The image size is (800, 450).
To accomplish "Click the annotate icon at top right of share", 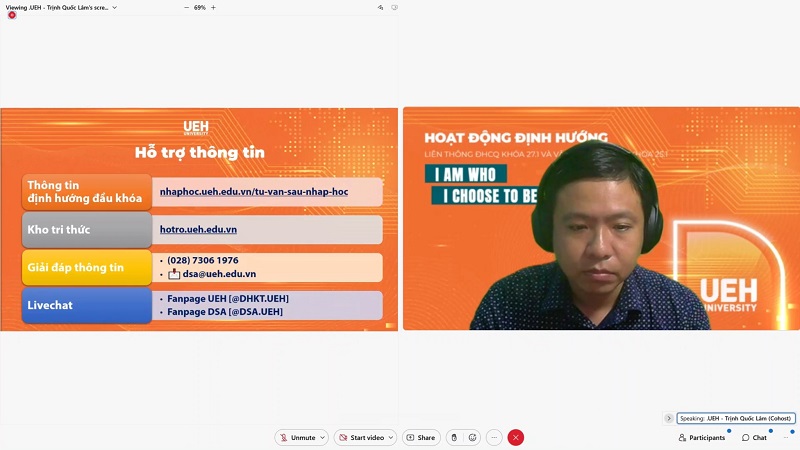I will tap(380, 8).
